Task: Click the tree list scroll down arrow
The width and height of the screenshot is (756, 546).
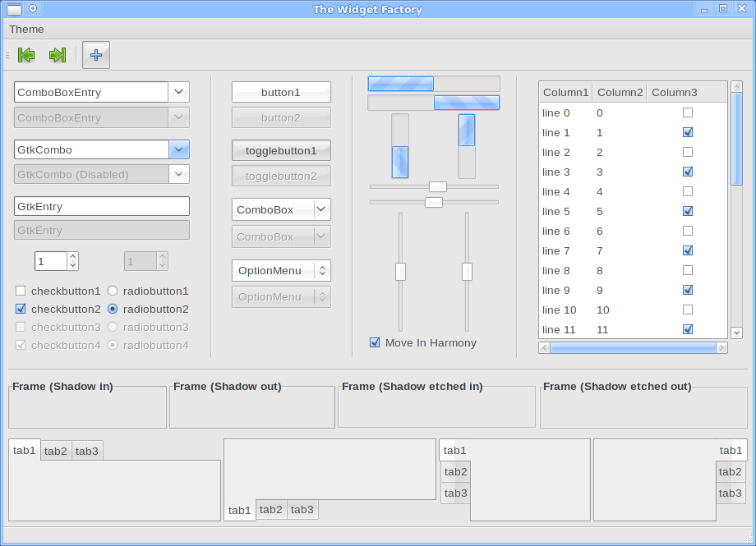Action: (x=736, y=333)
